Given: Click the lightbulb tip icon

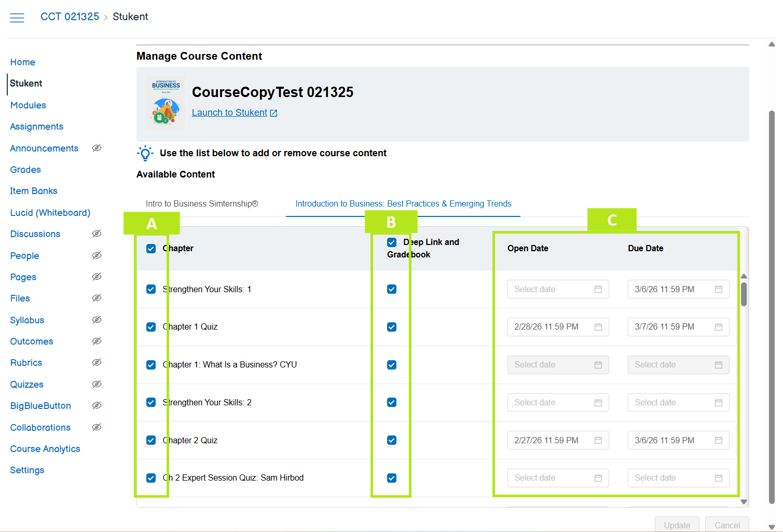Looking at the screenshot, I should tap(145, 153).
